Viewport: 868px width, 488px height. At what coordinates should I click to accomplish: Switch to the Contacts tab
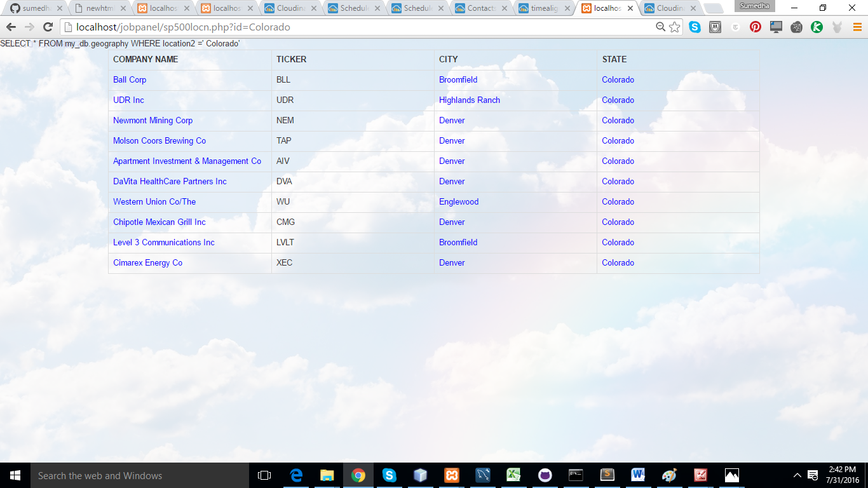(480, 9)
